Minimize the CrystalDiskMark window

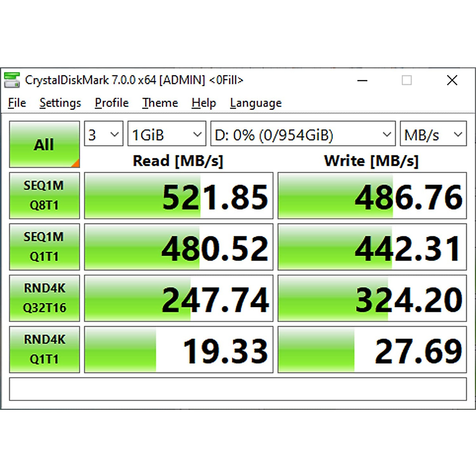tap(362, 81)
